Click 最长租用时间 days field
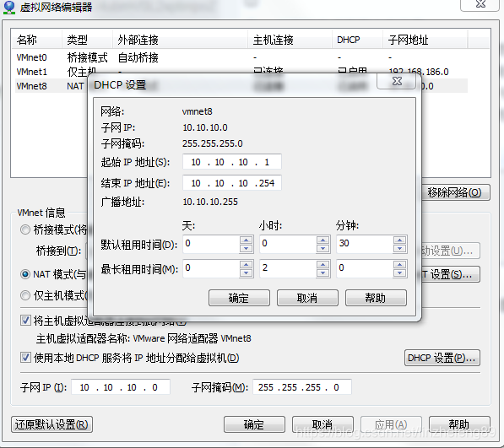Image resolution: width=504 pixels, height=448 pixels. coord(211,268)
